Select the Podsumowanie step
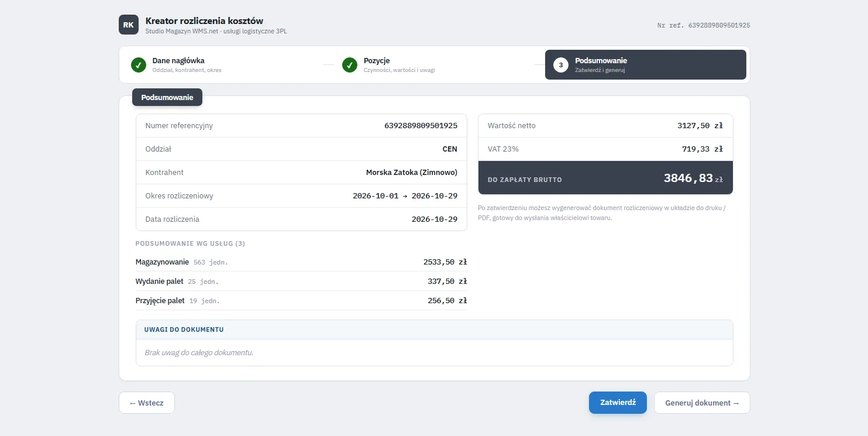This screenshot has height=436, width=868. (646, 65)
